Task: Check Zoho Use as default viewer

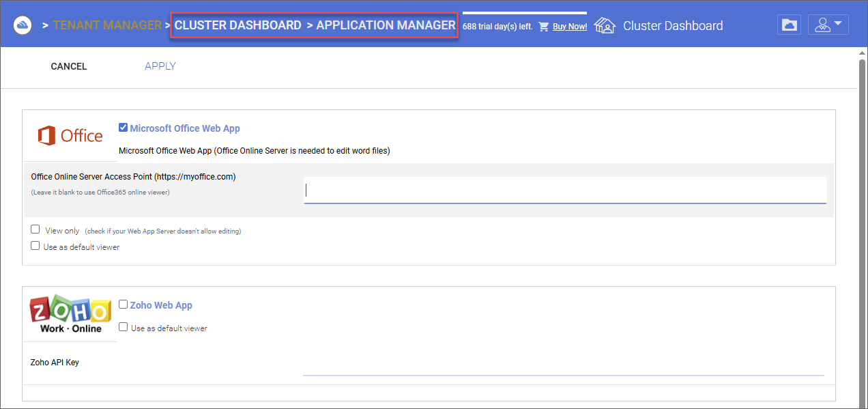Action: coord(123,327)
